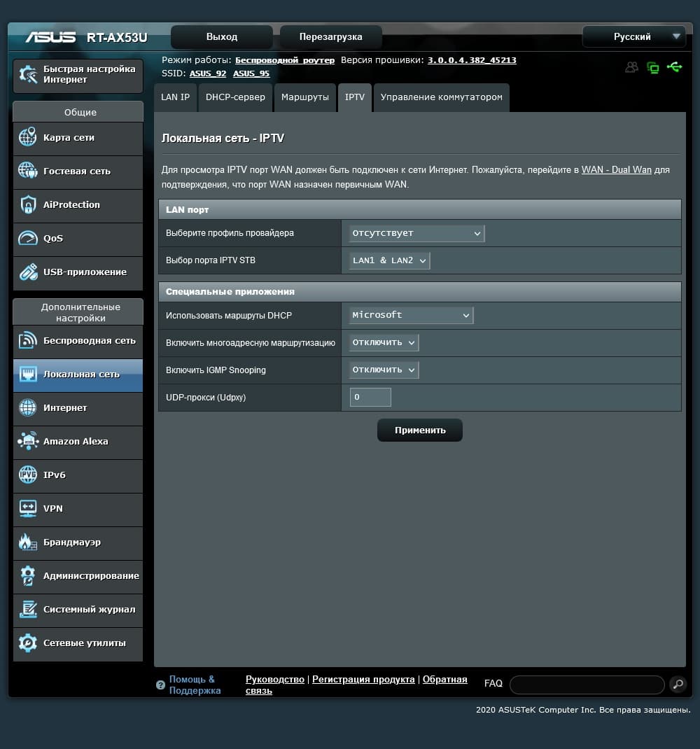Viewport: 700px width, 749px height.
Task: Click the ASUS_92 SSID link
Action: coord(208,73)
